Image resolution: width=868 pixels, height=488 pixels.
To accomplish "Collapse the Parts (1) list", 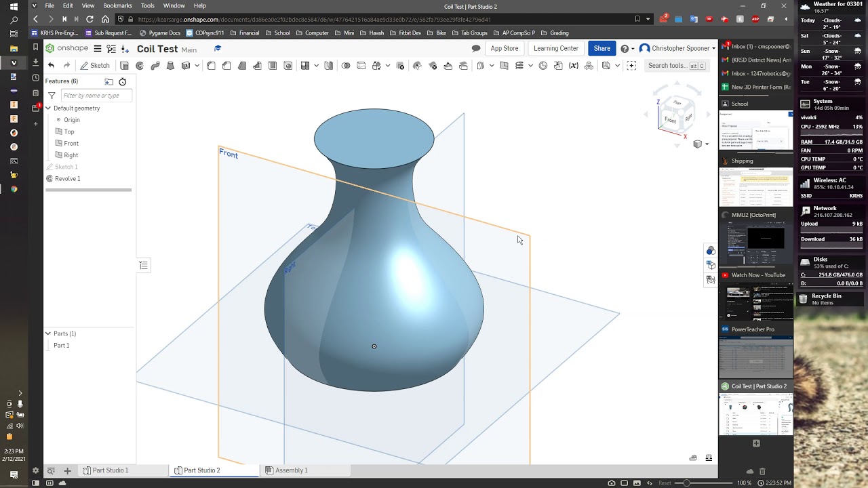I will click(x=48, y=333).
